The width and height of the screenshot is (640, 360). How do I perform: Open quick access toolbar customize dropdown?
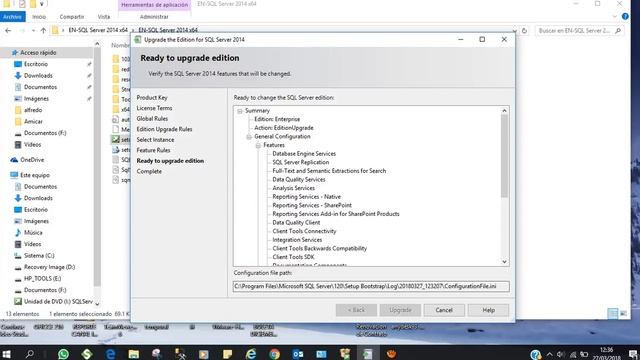point(42,4)
